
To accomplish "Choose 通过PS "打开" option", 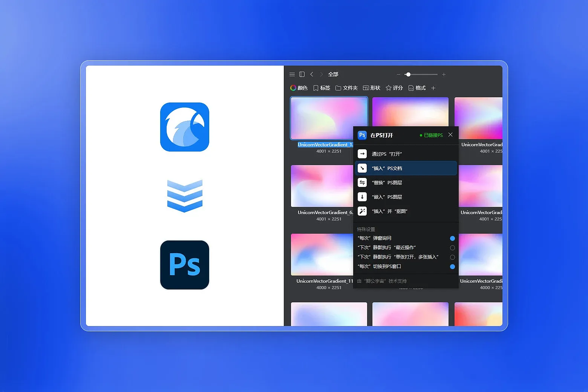I will 406,154.
